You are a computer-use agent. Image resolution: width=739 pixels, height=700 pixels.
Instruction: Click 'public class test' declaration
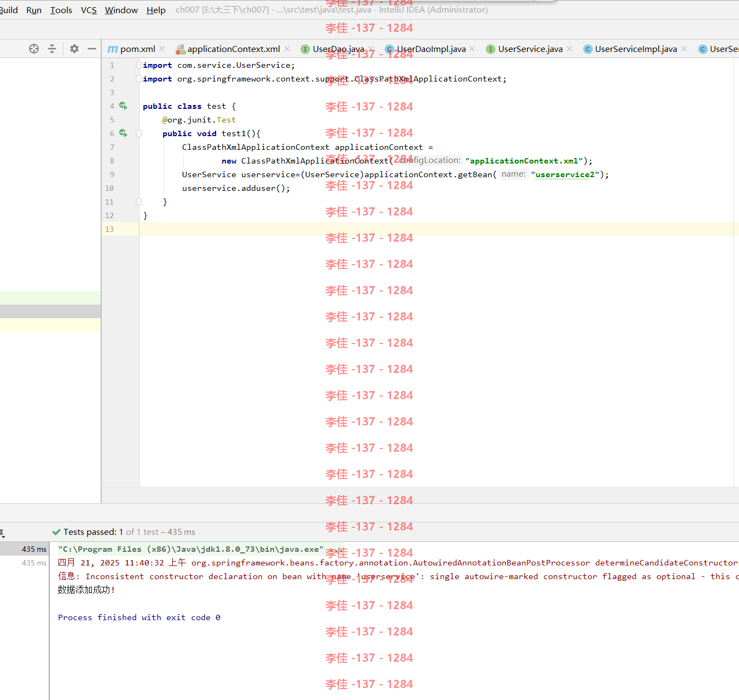(184, 106)
